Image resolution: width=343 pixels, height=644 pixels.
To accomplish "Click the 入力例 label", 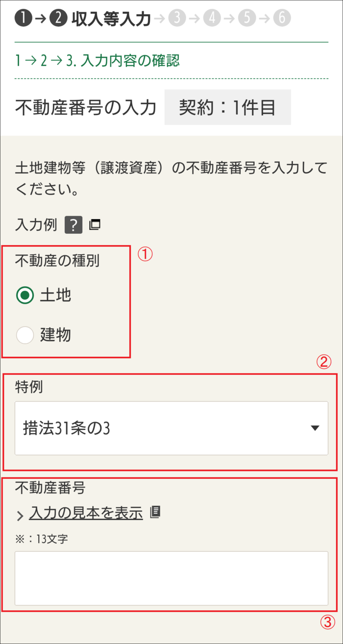I will click(x=36, y=225).
